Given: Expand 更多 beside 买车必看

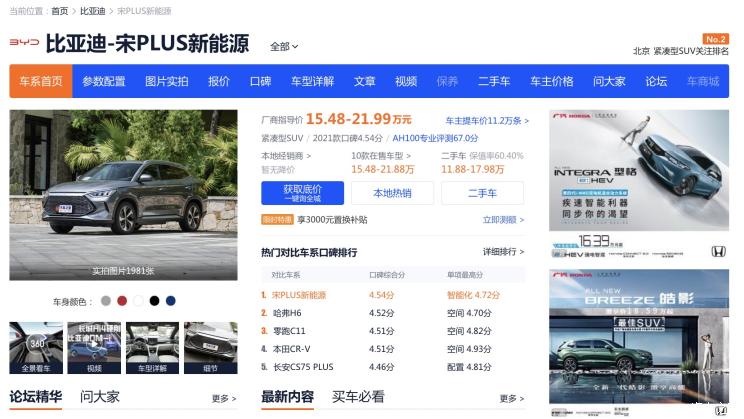Looking at the screenshot, I should click(511, 399).
